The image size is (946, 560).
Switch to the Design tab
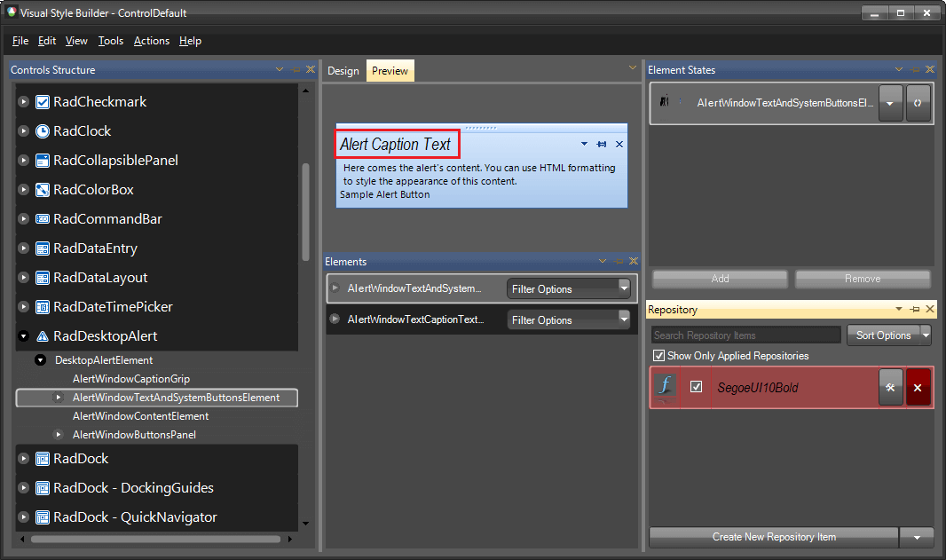[343, 70]
